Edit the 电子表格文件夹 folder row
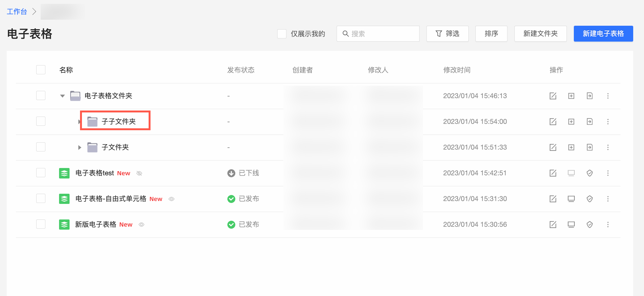Viewport: 644px width, 296px height. tap(553, 96)
